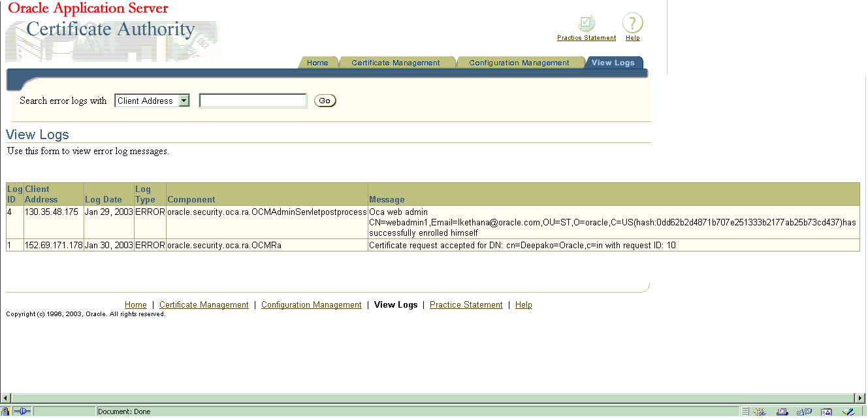868x420 pixels.
Task: Click the horizontal scrollbar left arrow
Action: [7, 398]
